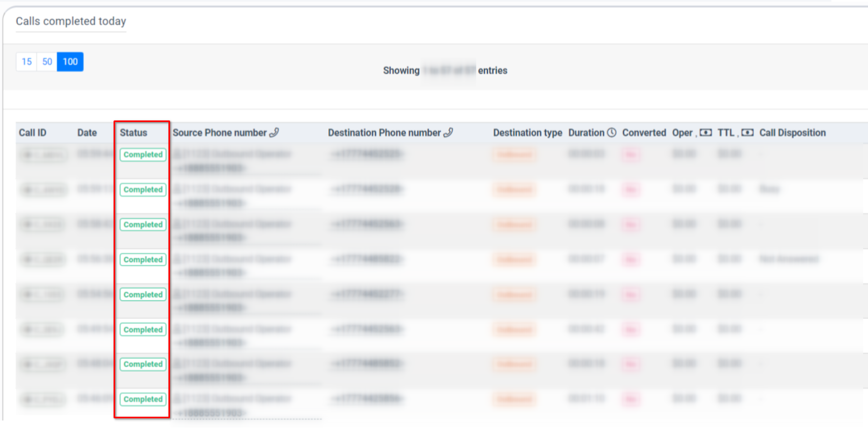The image size is (868, 428).
Task: Open the Call ID button in the first row
Action: pos(44,155)
